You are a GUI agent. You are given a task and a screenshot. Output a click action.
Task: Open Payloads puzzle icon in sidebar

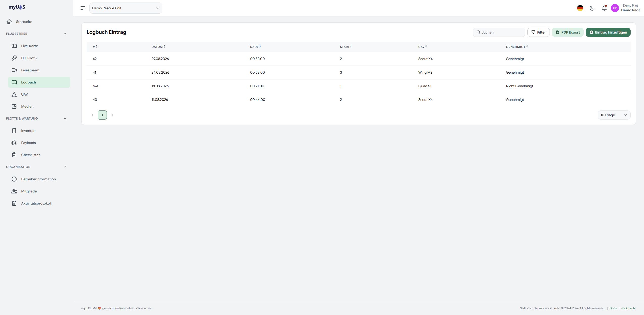14,143
